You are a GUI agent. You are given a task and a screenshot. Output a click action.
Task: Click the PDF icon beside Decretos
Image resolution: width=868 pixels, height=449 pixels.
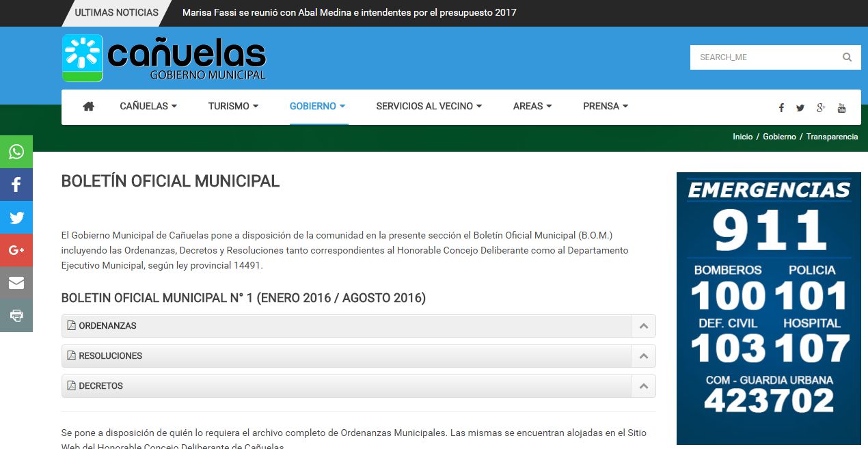click(x=71, y=385)
